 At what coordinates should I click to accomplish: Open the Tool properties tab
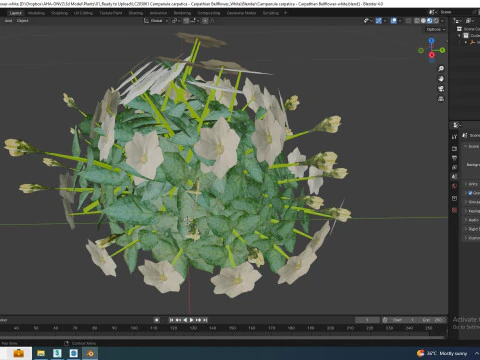pos(454,137)
